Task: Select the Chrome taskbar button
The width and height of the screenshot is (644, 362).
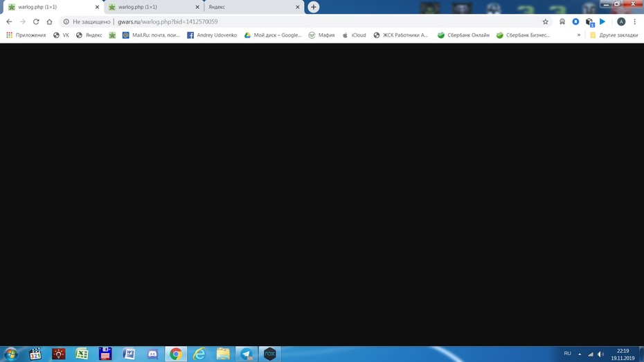Action: tap(176, 354)
